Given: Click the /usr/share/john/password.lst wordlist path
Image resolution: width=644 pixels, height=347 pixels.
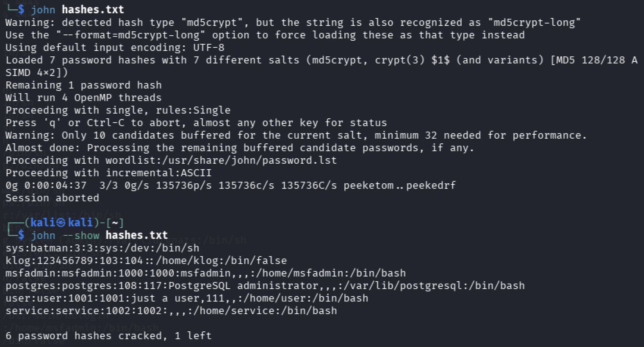Looking at the screenshot, I should click(x=250, y=160).
